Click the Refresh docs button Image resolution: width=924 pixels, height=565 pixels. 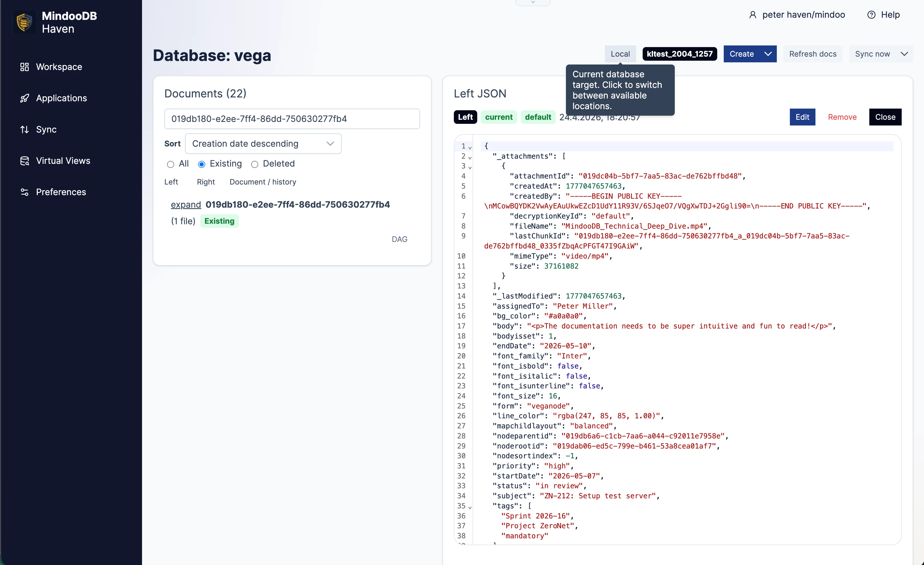click(813, 54)
